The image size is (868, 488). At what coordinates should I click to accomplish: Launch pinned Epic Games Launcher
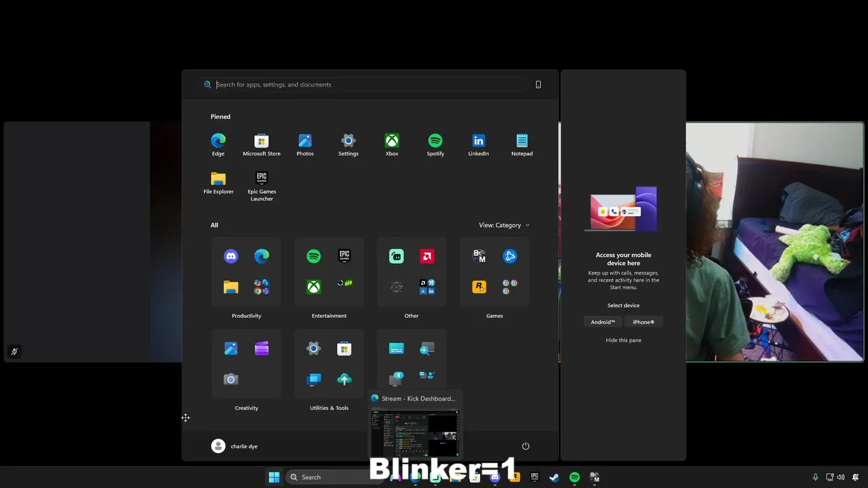tap(261, 186)
